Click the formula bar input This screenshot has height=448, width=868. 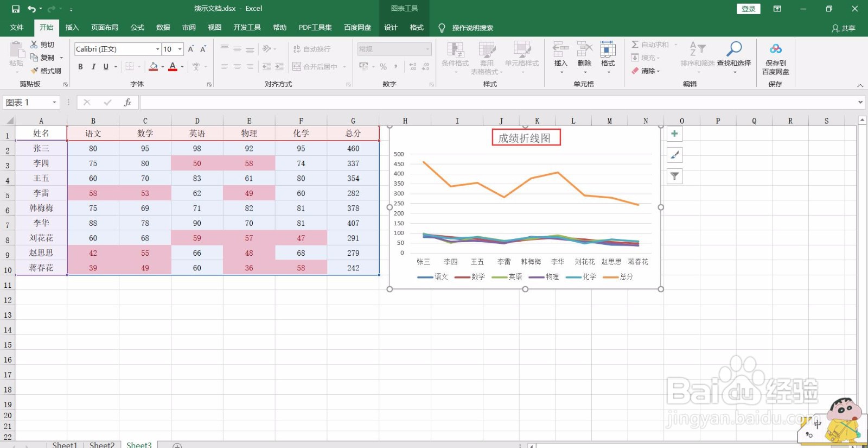point(498,102)
